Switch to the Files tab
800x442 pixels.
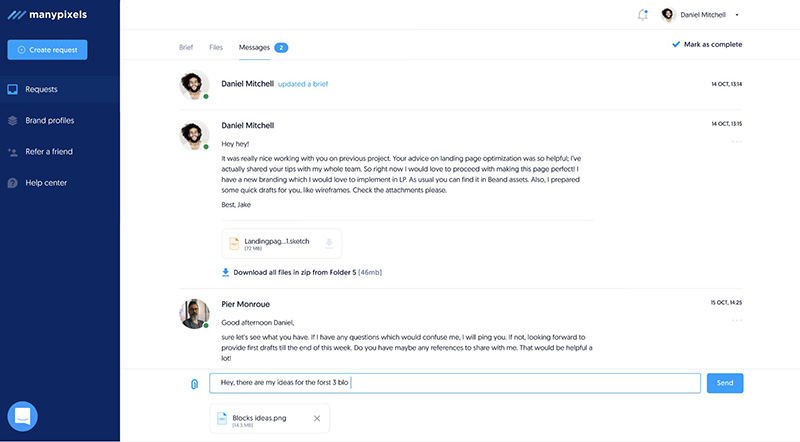pyautogui.click(x=216, y=47)
